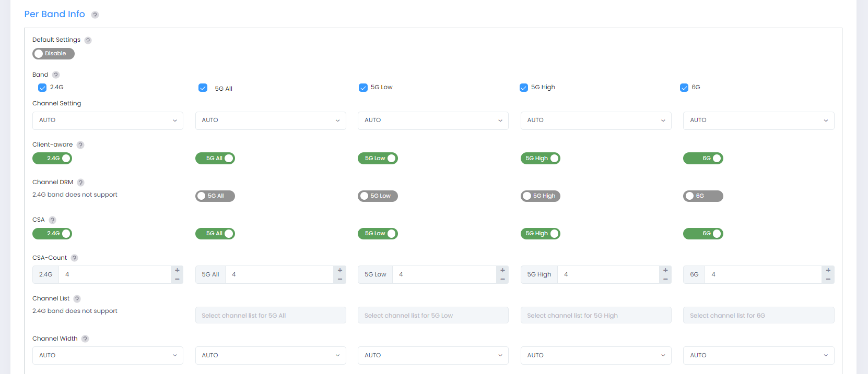868x374 pixels.
Task: Expand 5G High Channel Setting dropdown
Action: 595,120
